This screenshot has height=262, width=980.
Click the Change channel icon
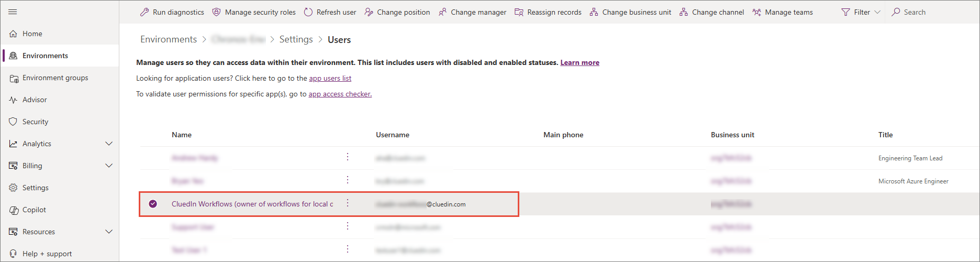[x=684, y=12]
